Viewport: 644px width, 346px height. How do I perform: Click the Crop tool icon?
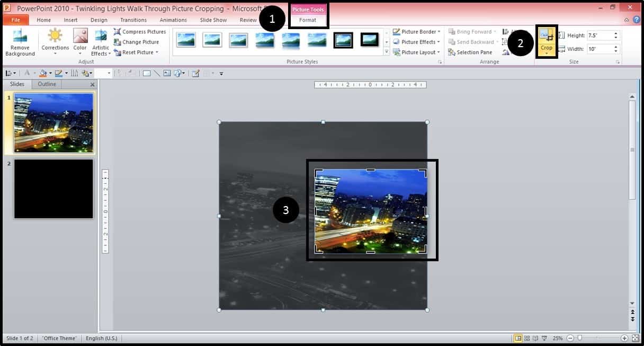tap(546, 36)
